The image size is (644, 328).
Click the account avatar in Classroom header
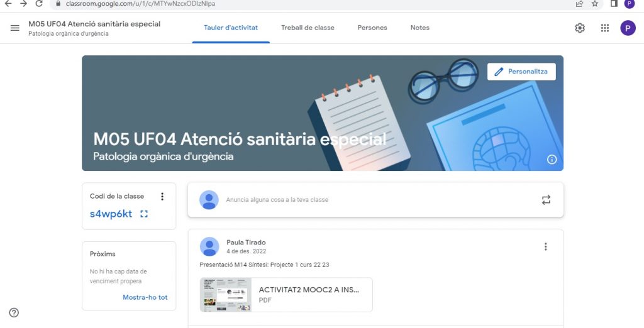[x=627, y=28]
